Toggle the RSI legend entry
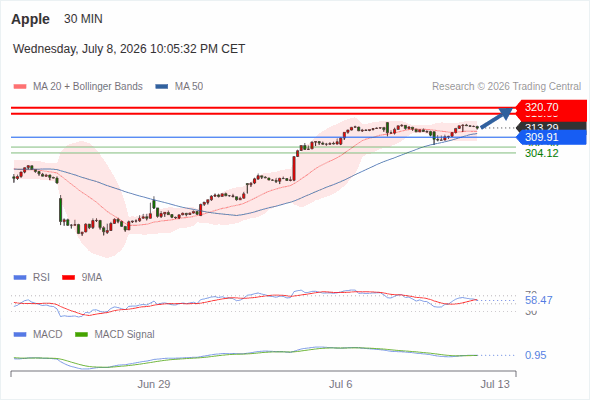This screenshot has width=590, height=400. pyautogui.click(x=32, y=277)
